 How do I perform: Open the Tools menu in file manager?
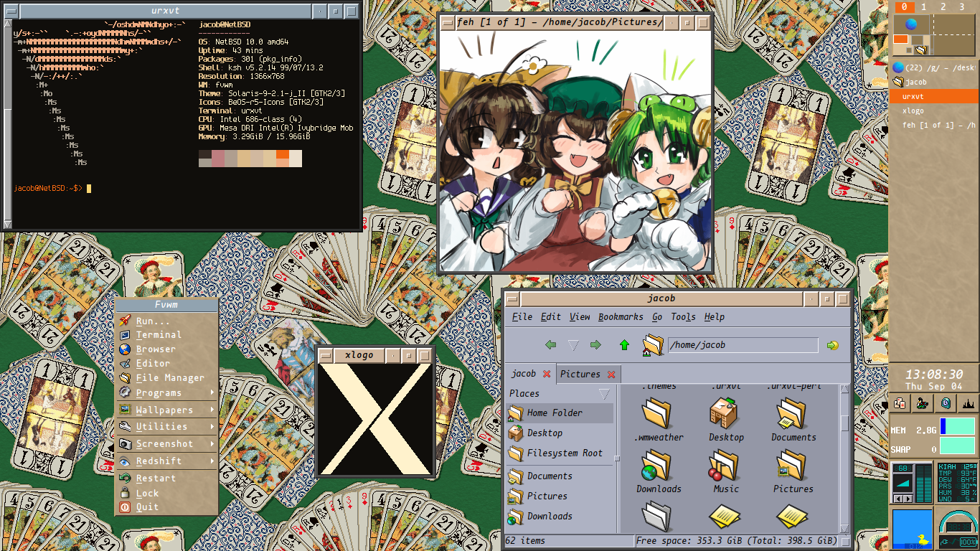click(683, 316)
